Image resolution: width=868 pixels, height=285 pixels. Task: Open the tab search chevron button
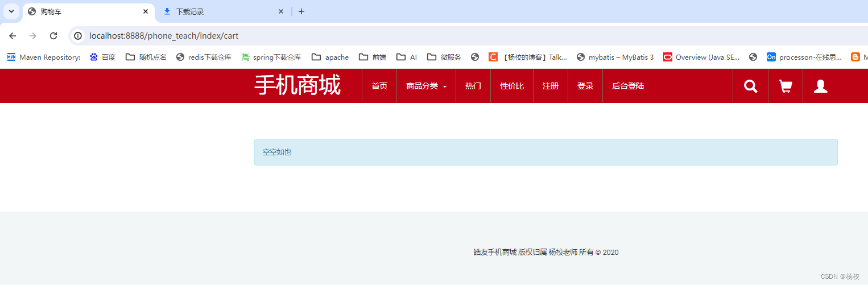click(11, 11)
